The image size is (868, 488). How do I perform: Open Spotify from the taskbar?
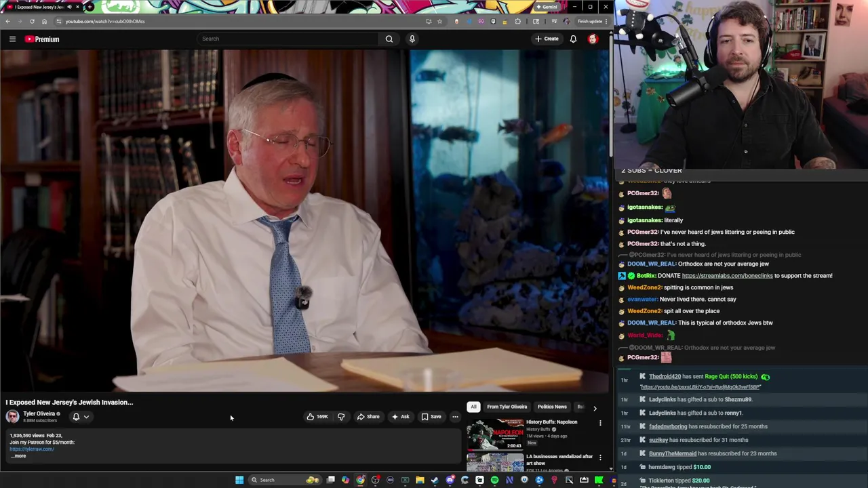(x=494, y=480)
